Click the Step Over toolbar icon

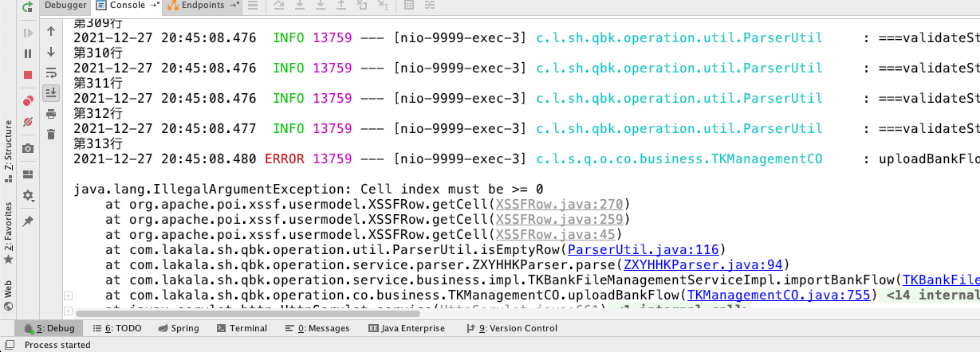279,6
